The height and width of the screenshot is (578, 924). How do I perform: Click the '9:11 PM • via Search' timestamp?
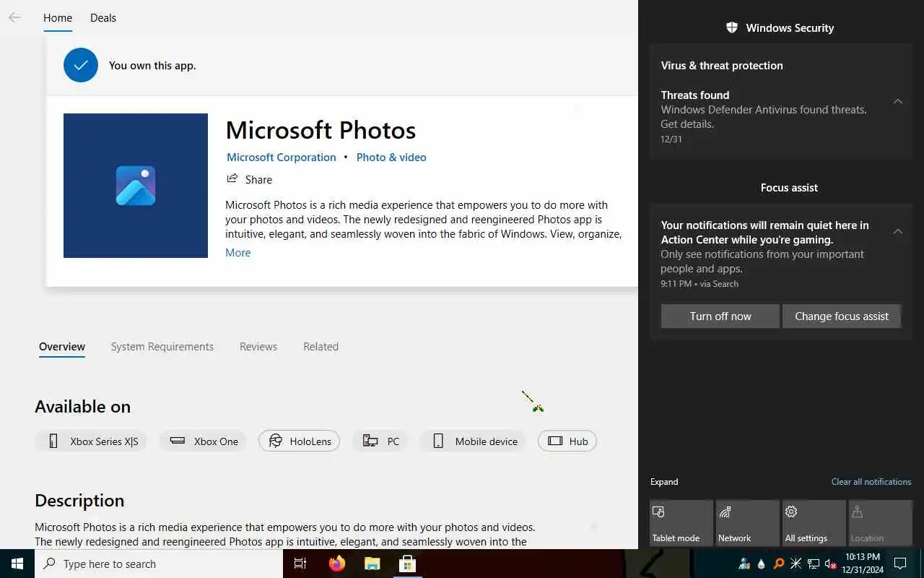click(x=699, y=284)
